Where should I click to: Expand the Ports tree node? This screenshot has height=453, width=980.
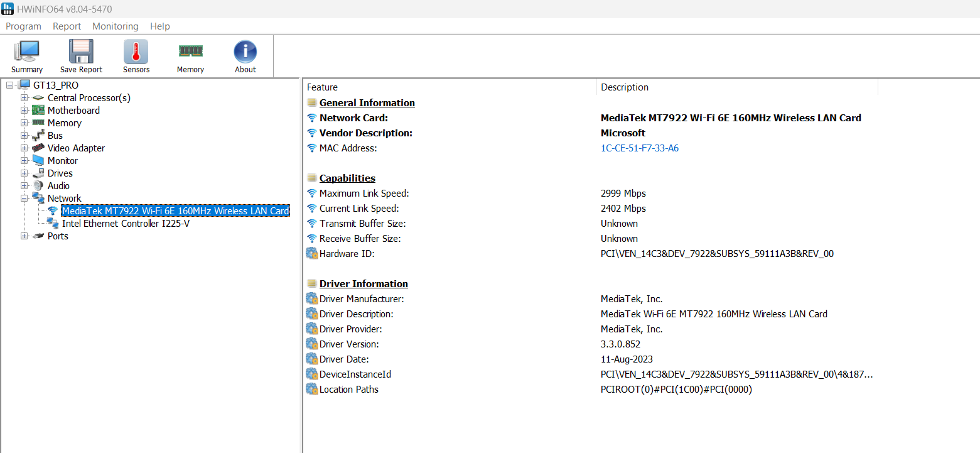[x=24, y=236]
